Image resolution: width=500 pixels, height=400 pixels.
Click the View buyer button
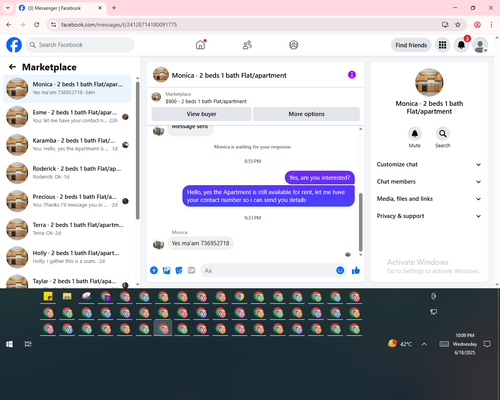point(201,114)
